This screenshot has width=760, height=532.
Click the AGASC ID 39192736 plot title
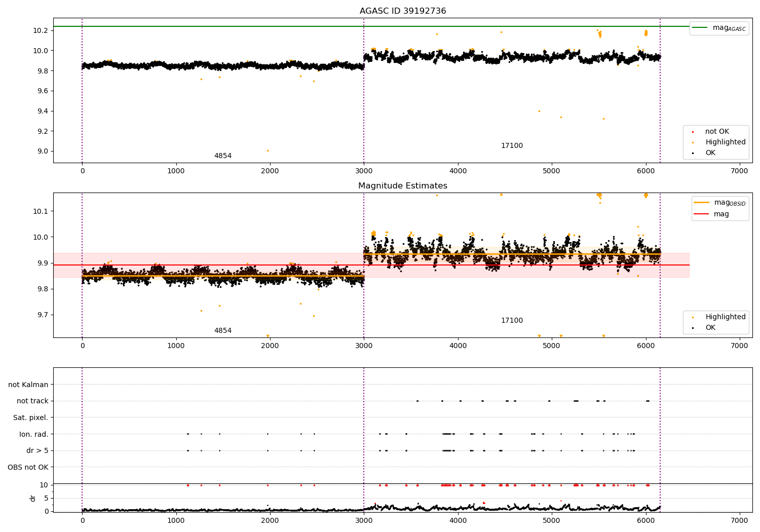403,11
